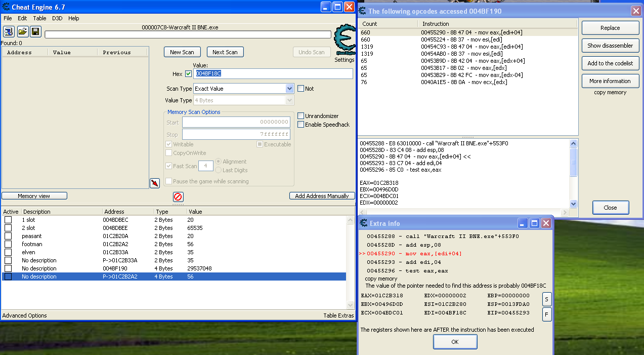Click Add Address Manually

[x=322, y=196]
